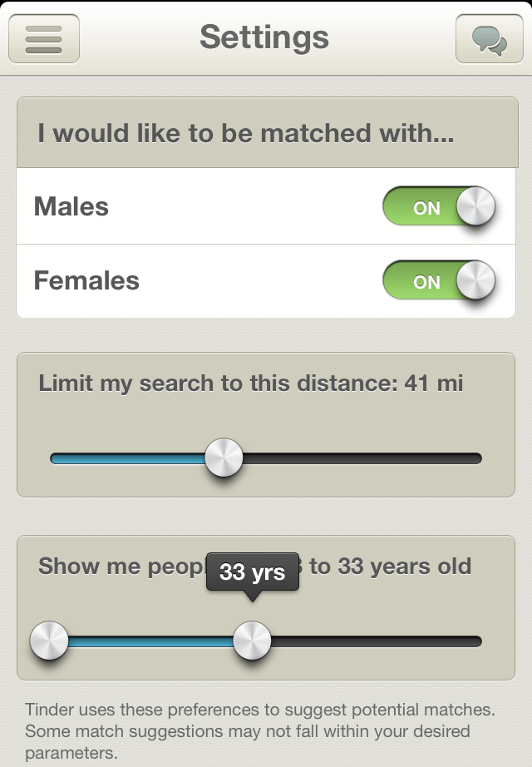The width and height of the screenshot is (532, 767).
Task: Switch the Males ON control
Action: (439, 207)
